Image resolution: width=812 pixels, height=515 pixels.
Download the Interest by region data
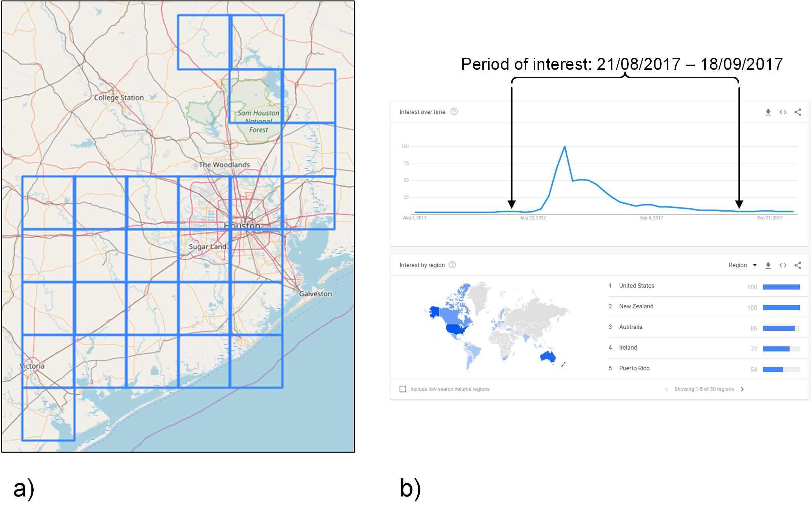coord(768,265)
